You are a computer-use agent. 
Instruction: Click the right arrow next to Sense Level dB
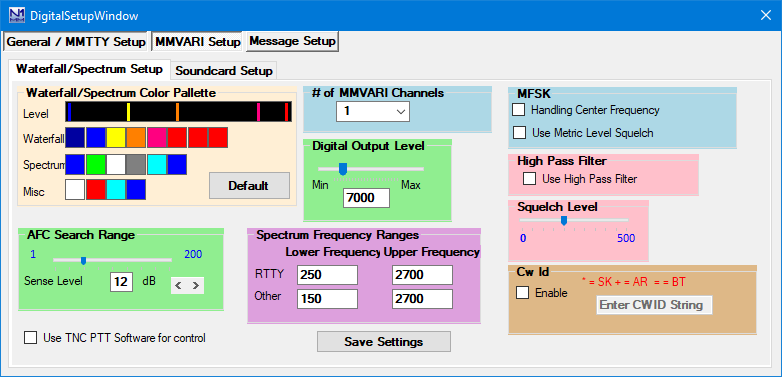(x=196, y=285)
